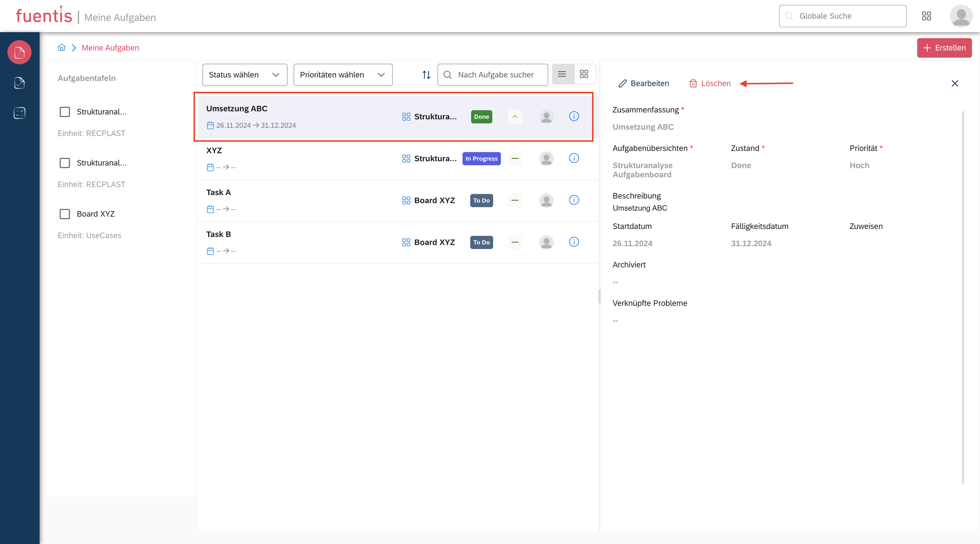Screen dimensions: 980x544
Task: Open second sidebar document-check icon
Action: click(x=19, y=83)
